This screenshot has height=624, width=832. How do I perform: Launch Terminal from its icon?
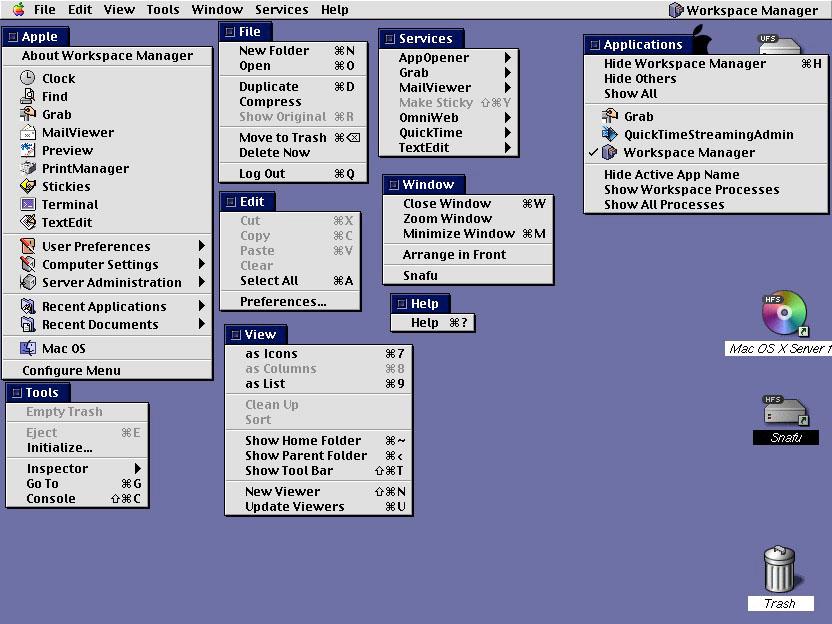pos(28,204)
